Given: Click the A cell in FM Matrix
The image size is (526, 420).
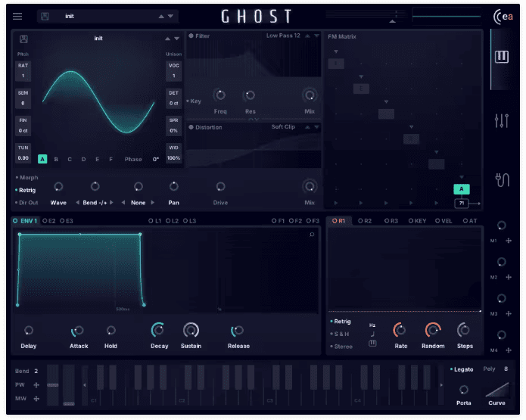Looking at the screenshot, I should [x=462, y=189].
